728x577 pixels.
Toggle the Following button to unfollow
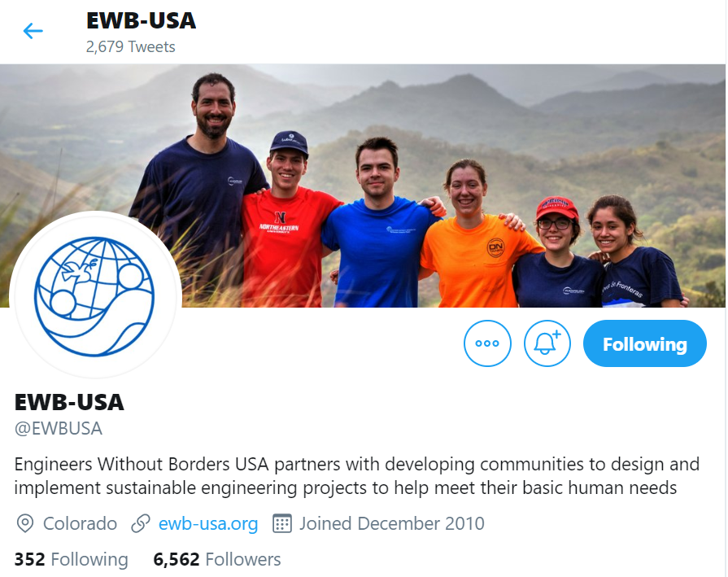coord(644,343)
